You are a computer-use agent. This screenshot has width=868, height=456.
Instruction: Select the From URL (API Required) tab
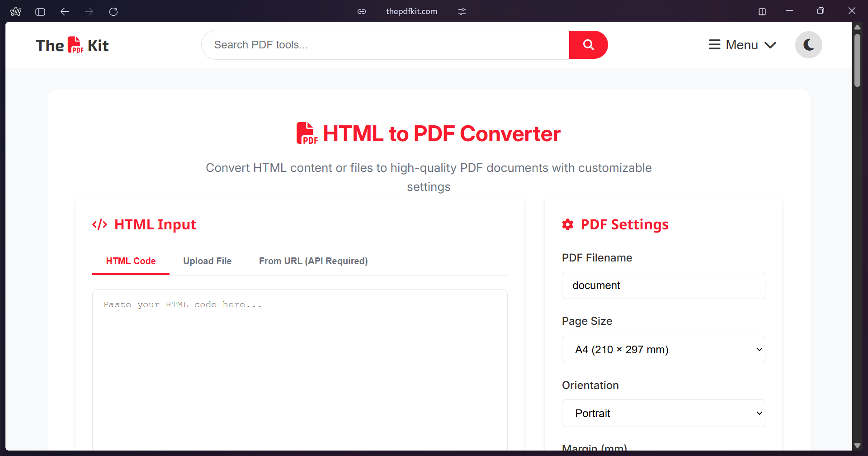click(313, 261)
